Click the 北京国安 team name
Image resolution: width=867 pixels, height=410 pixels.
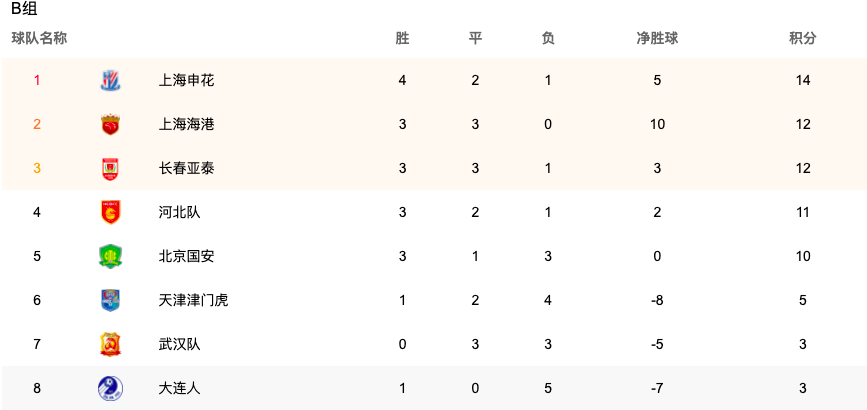pos(186,256)
